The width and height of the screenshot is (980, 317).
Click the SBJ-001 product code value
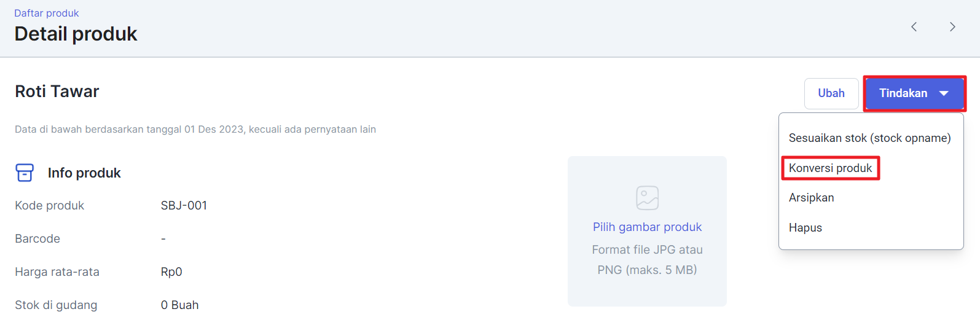pos(184,206)
